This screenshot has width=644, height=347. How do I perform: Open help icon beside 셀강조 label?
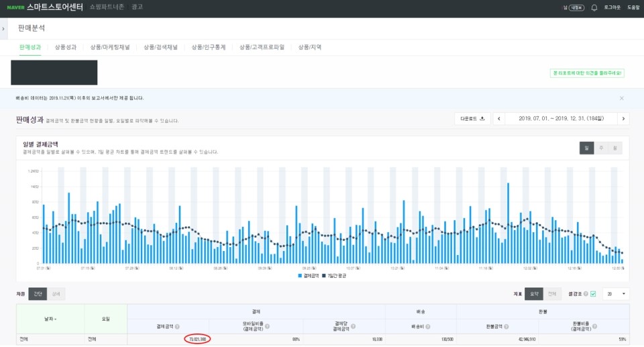[x=586, y=294]
